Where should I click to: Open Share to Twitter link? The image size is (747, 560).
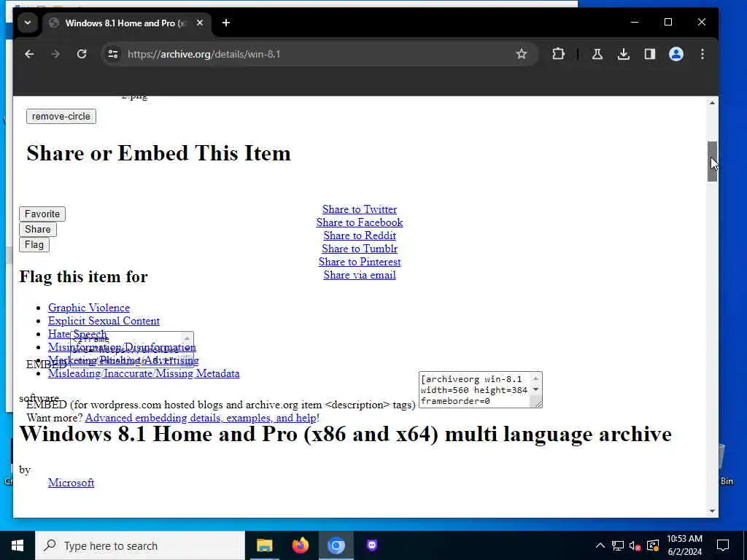coord(360,209)
